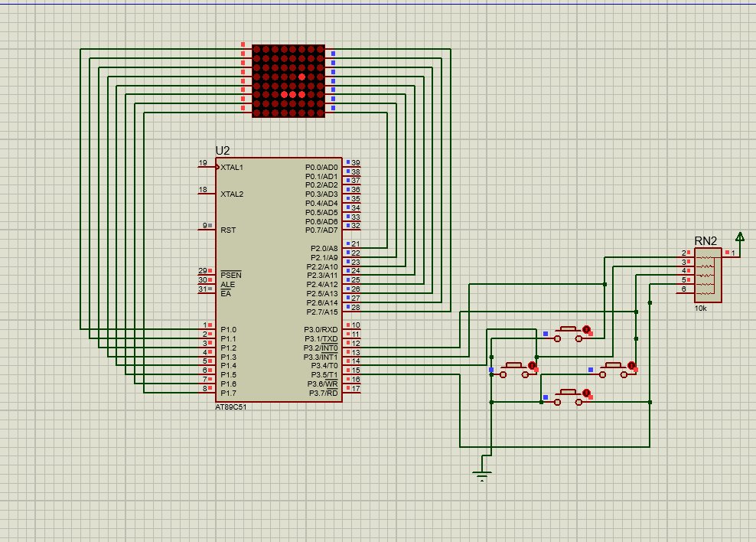Click the 10k value label under RN2
This screenshot has width=756, height=542.
click(700, 308)
